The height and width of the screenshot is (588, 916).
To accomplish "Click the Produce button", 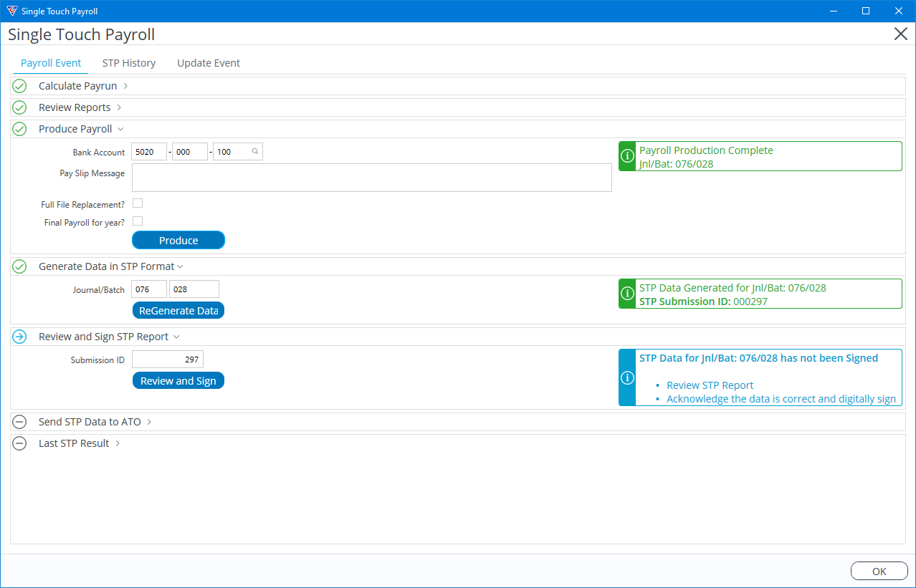I will point(178,241).
